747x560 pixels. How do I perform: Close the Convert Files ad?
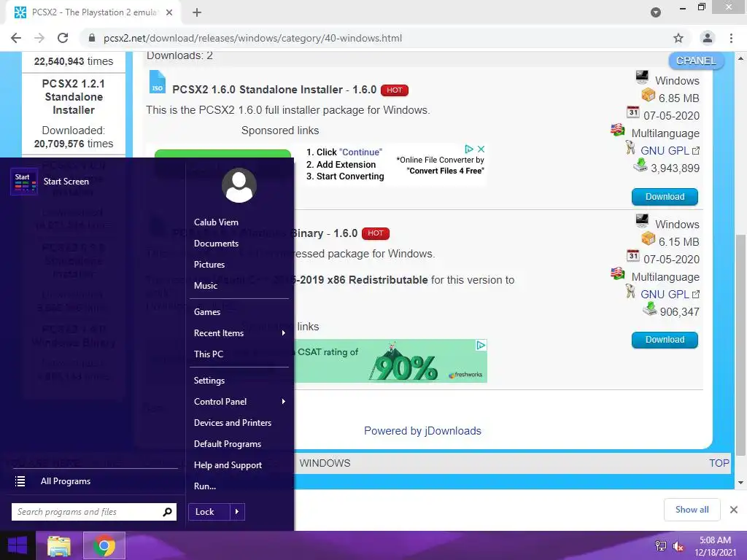click(481, 149)
